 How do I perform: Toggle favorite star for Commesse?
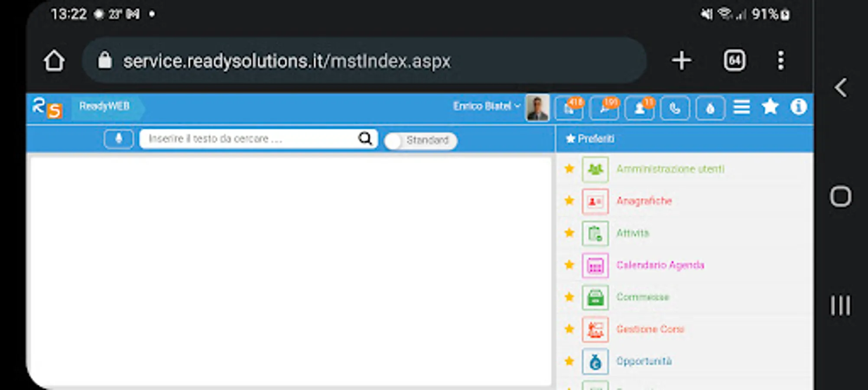pos(569,297)
